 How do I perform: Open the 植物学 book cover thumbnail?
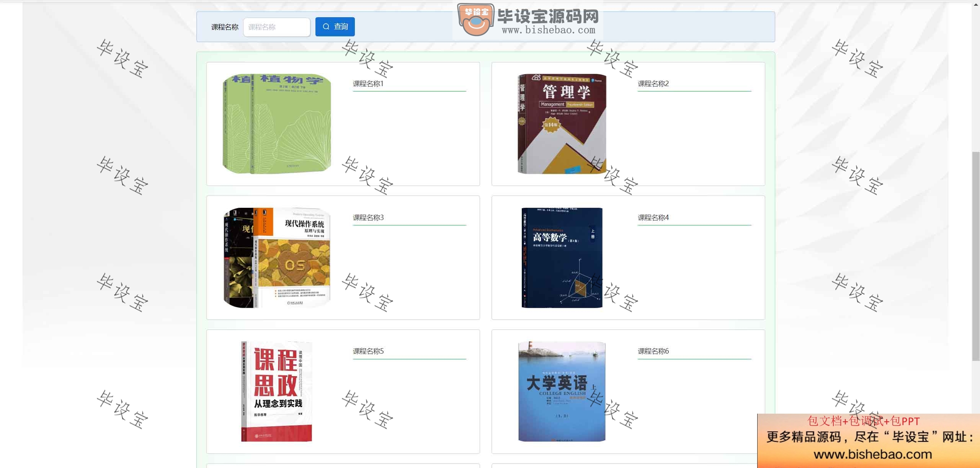(277, 124)
